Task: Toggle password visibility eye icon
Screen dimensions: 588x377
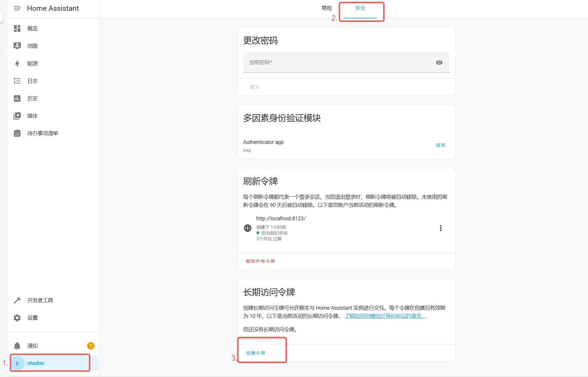Action: (x=439, y=63)
